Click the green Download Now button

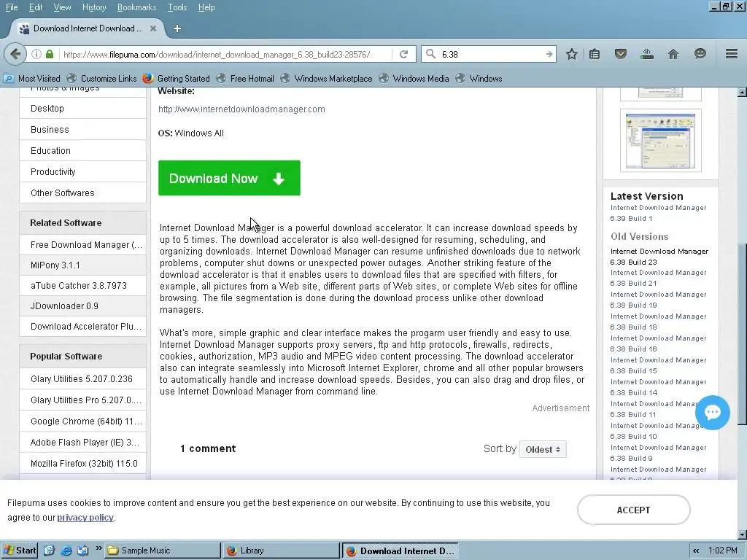229,178
